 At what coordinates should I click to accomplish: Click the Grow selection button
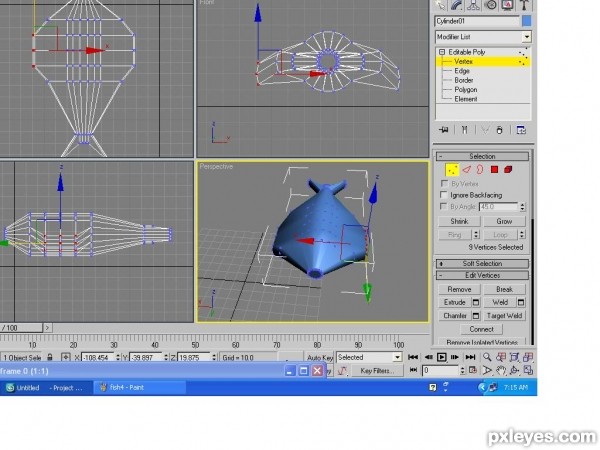[504, 221]
